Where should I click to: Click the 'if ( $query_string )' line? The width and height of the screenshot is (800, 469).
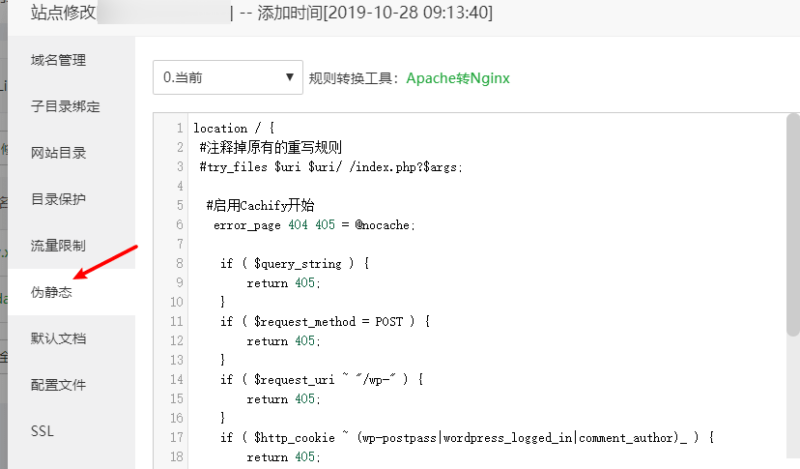tap(294, 264)
